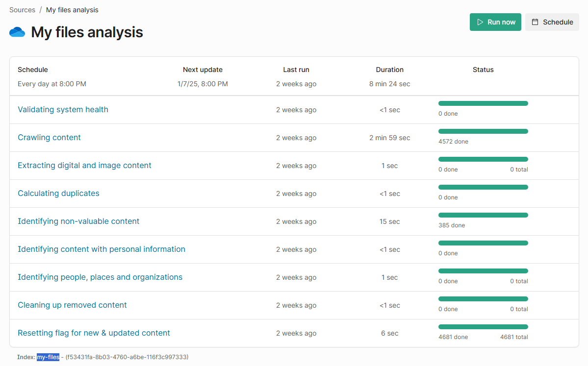Screen dimensions: 588x366
Task: Click the Crawling content progress bar
Action: tap(483, 131)
